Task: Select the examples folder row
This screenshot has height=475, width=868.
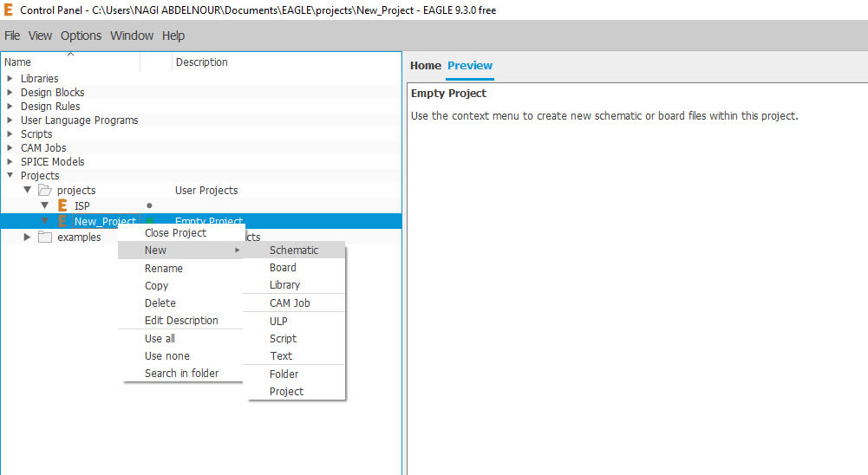Action: pyautogui.click(x=201, y=237)
